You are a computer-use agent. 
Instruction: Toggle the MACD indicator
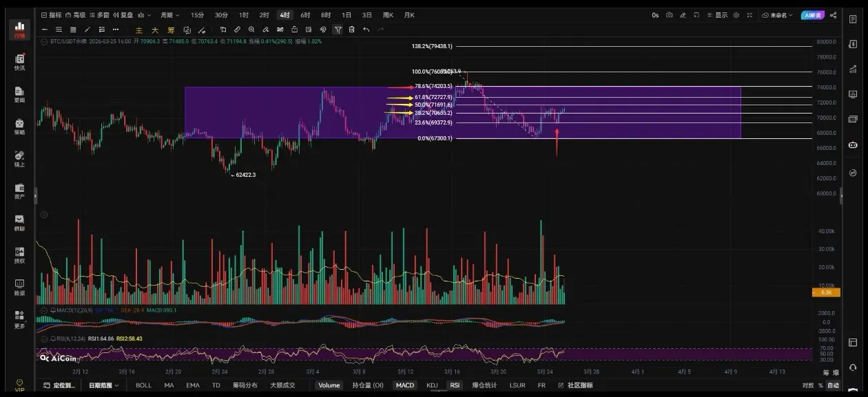coord(405,385)
